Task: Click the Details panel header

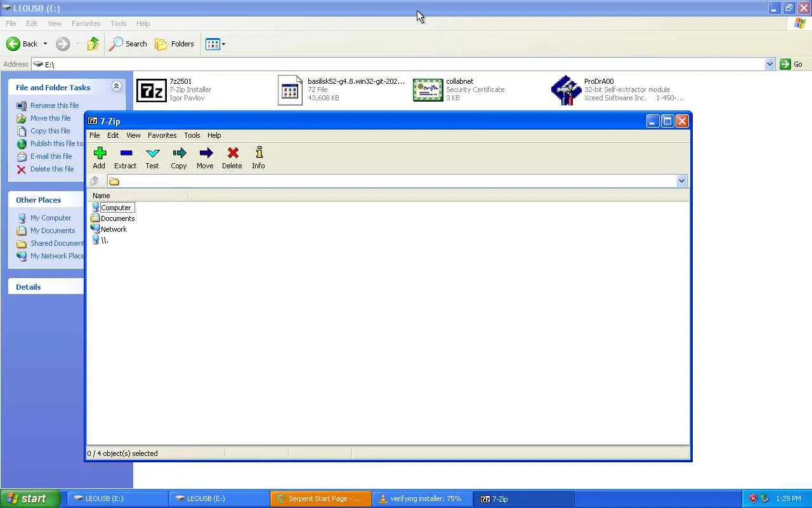Action: click(x=46, y=287)
